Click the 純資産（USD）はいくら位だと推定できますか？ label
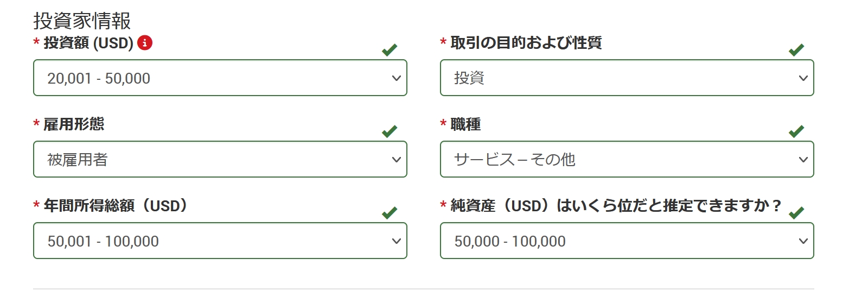Screen dimensions: 868x290 [x=616, y=206]
